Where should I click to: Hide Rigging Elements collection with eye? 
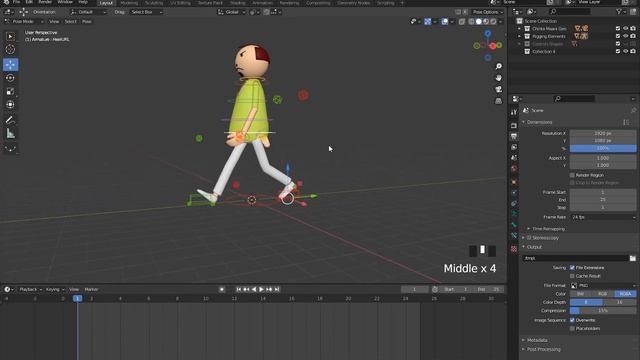[x=625, y=36]
